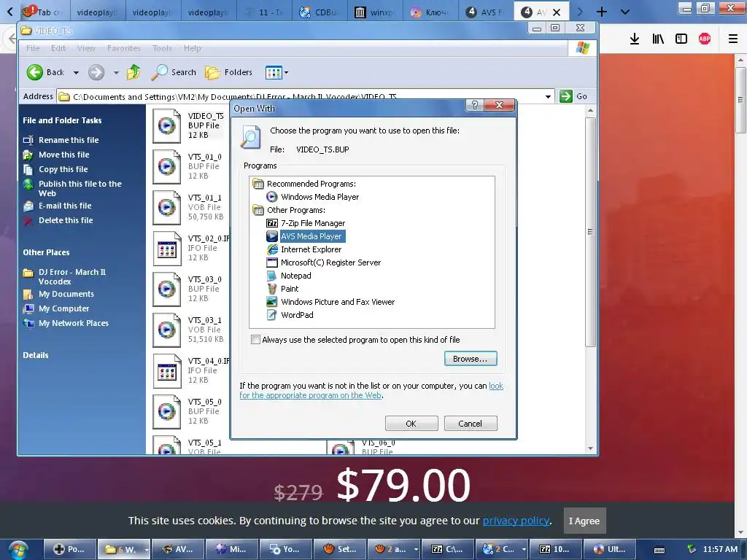Image resolution: width=747 pixels, height=560 pixels.
Task: Open the Back button history dropdown
Action: 76,73
